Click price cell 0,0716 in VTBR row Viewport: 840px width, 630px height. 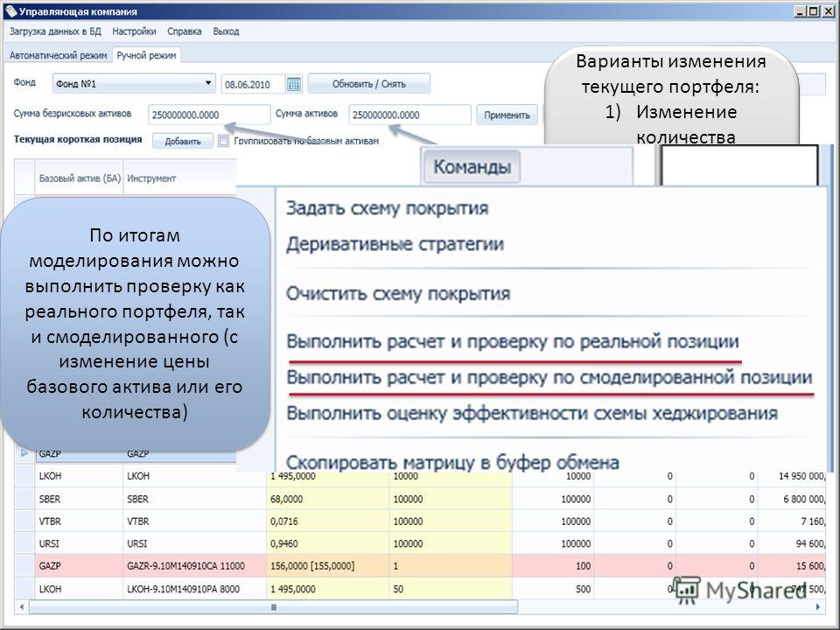pyautogui.click(x=328, y=521)
